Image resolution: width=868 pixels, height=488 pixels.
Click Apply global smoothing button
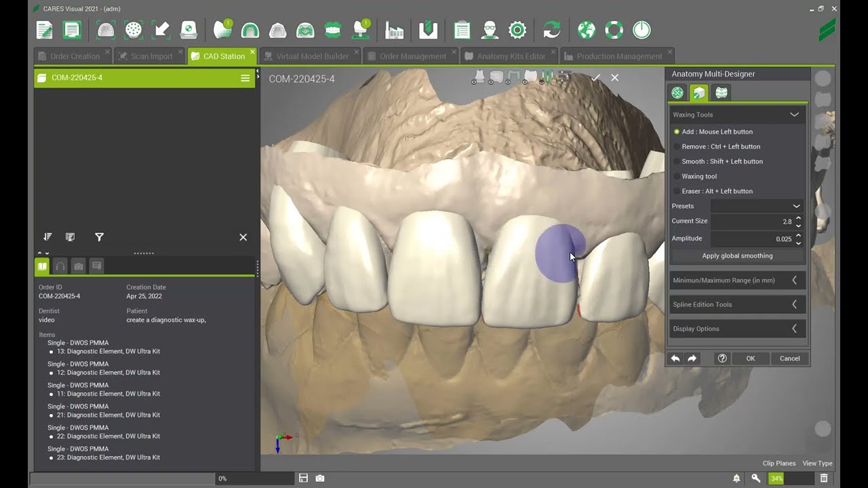[737, 256]
